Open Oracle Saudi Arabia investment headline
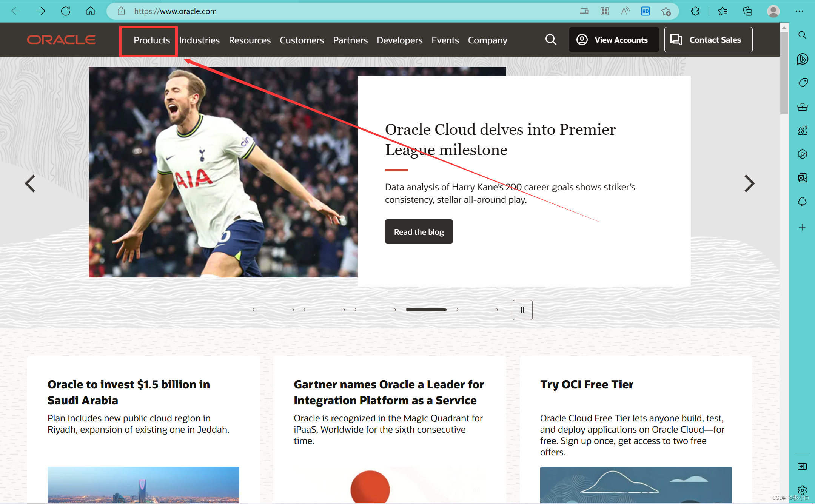This screenshot has width=815, height=504. pyautogui.click(x=129, y=392)
